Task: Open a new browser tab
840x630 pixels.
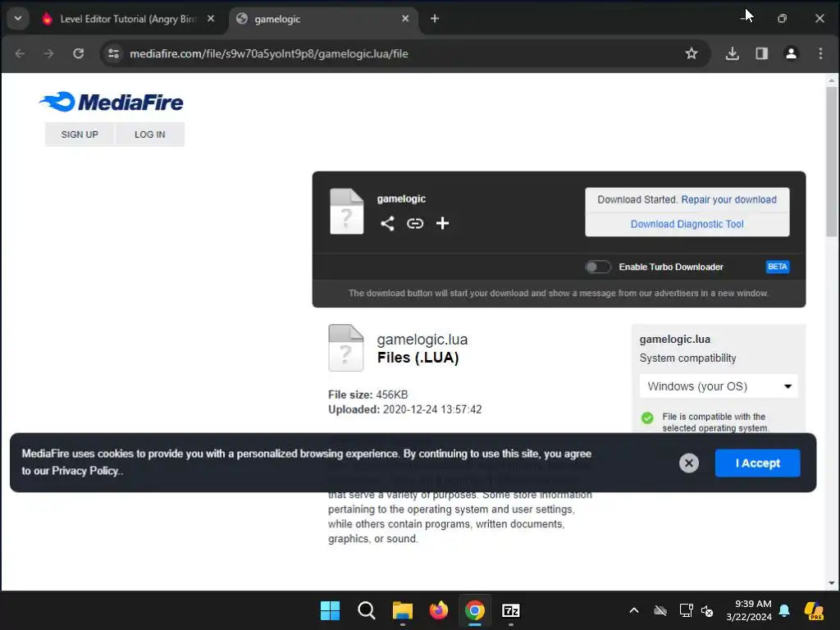Action: click(x=435, y=19)
